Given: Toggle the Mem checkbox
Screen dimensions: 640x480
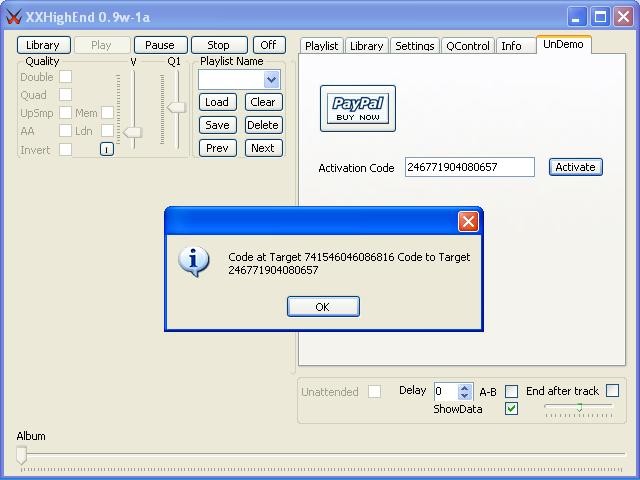Looking at the screenshot, I should (107, 112).
